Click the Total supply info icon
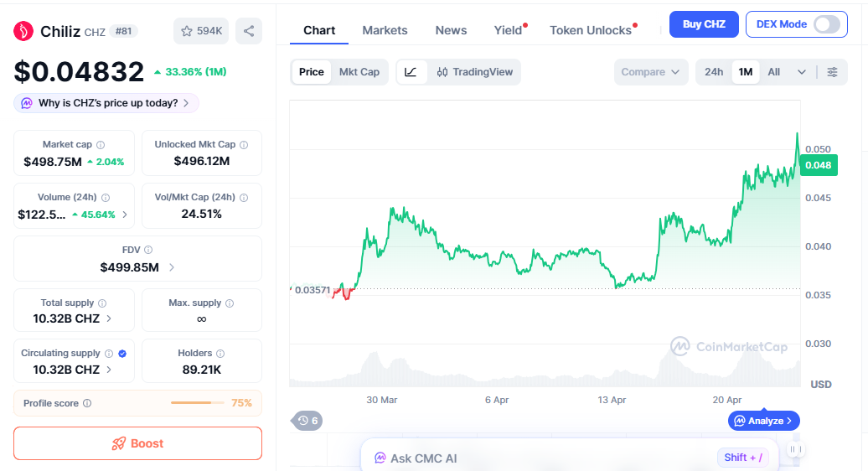868x471 pixels. tap(102, 303)
